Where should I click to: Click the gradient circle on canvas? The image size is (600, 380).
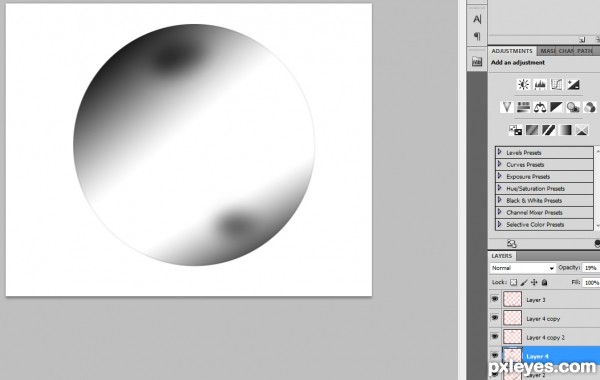click(194, 145)
